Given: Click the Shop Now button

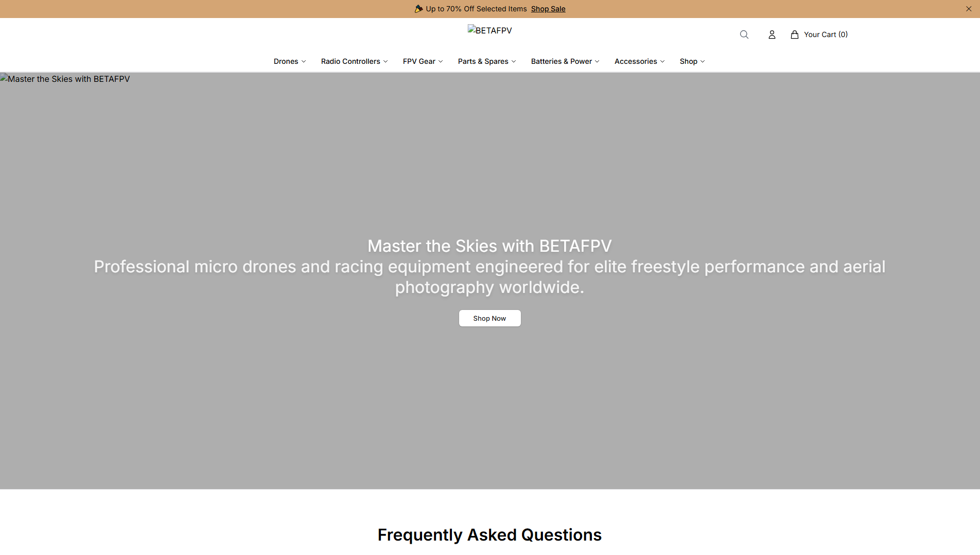Looking at the screenshot, I should (x=490, y=318).
